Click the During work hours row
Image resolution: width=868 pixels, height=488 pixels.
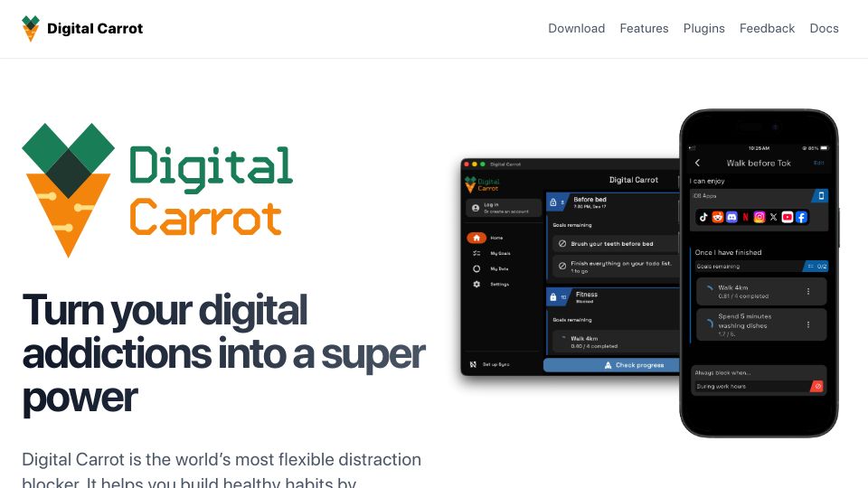tap(759, 386)
